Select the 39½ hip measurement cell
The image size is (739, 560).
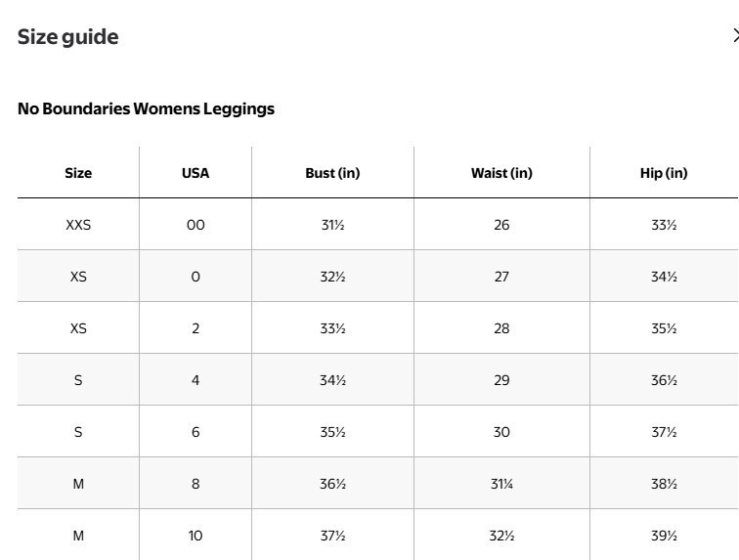click(664, 536)
